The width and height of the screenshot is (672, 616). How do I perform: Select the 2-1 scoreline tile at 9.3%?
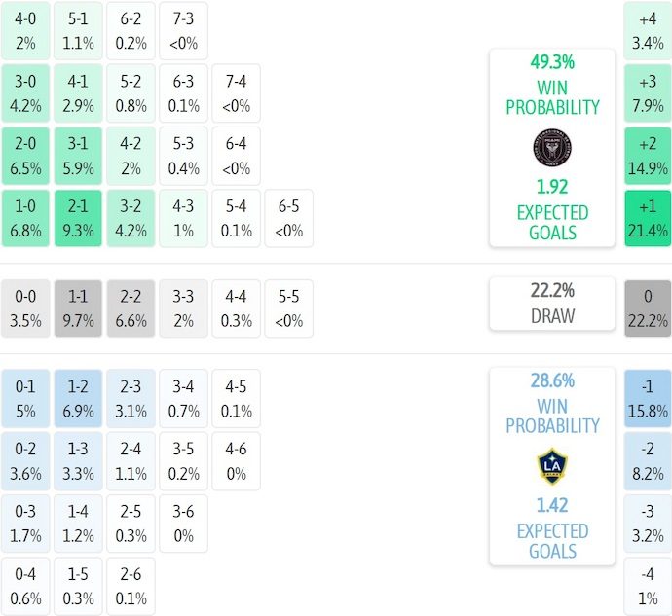(x=78, y=218)
